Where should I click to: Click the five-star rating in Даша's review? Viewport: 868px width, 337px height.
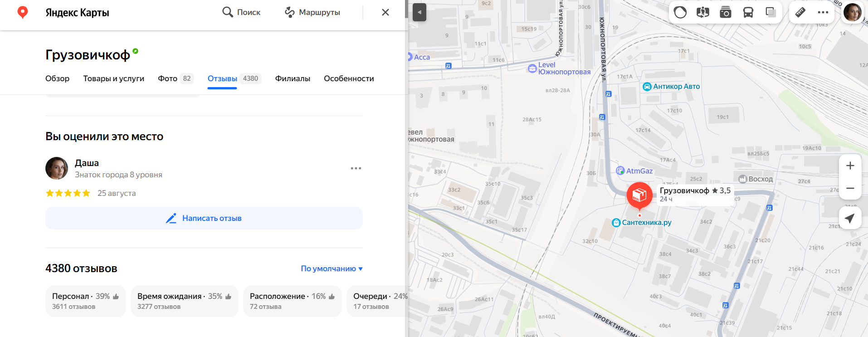click(68, 193)
